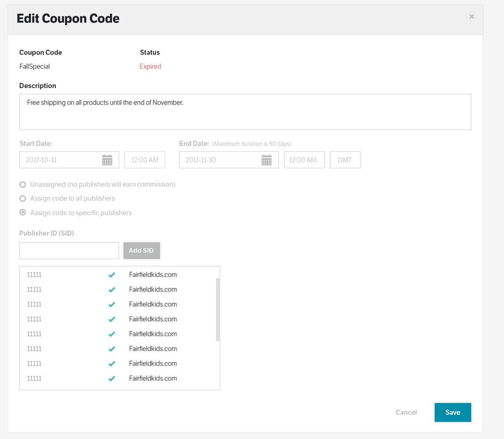Click the checkmark in the last publisher row
Image resolution: width=504 pixels, height=439 pixels.
tap(112, 379)
